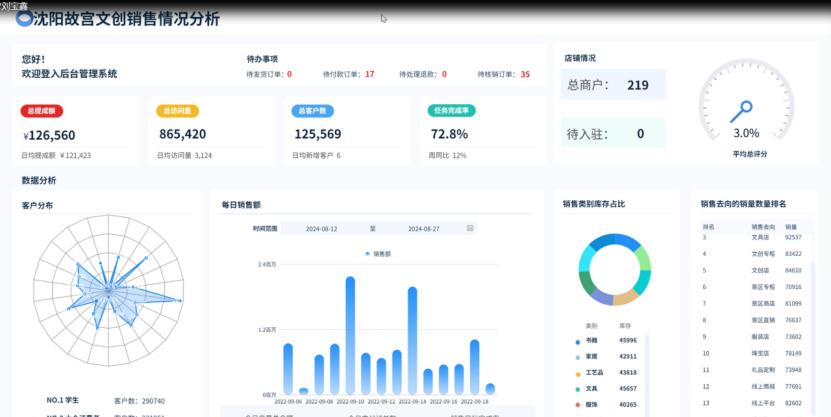Click the 家居 legend color dot

[580, 356]
